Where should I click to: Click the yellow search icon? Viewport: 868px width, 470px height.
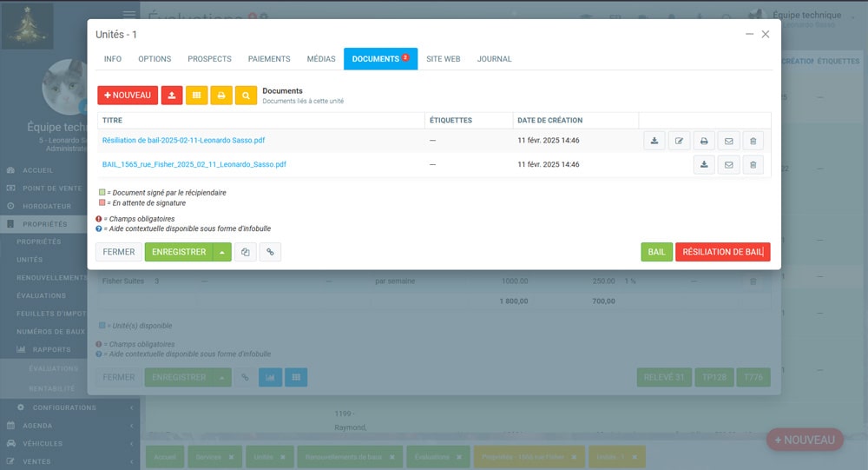coord(246,96)
